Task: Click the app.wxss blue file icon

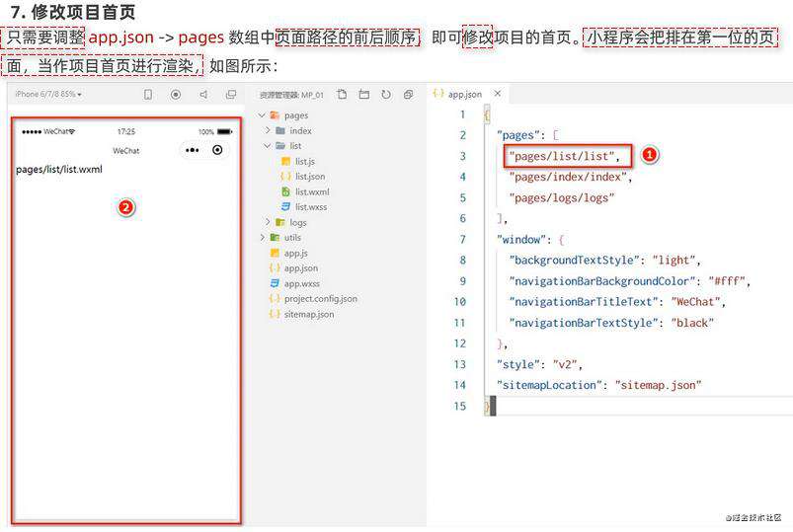Action: click(275, 283)
